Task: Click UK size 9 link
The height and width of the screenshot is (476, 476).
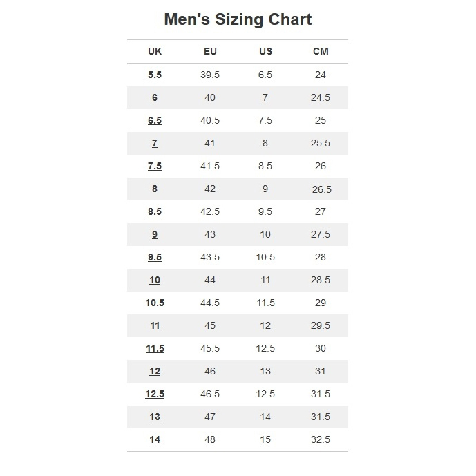Action: tap(155, 234)
